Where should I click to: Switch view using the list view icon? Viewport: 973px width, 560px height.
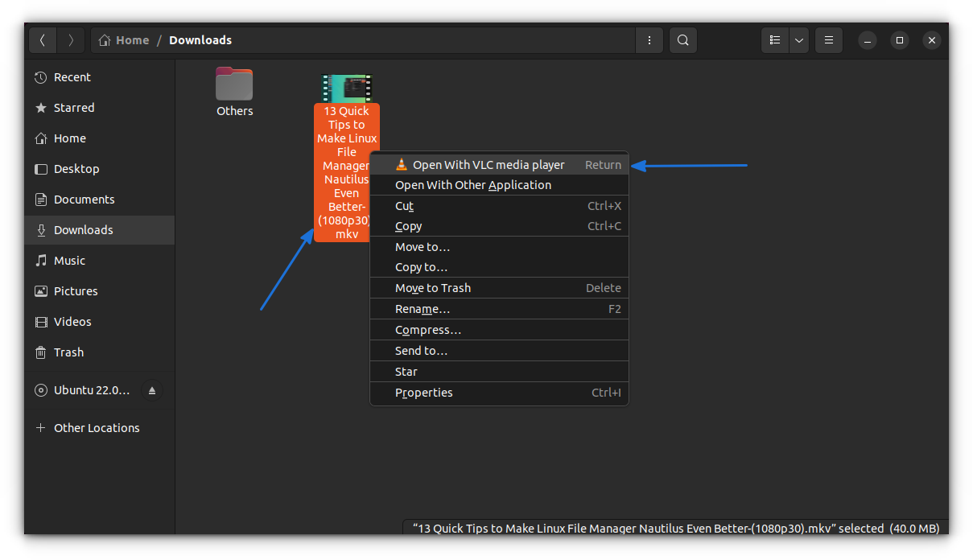point(774,39)
